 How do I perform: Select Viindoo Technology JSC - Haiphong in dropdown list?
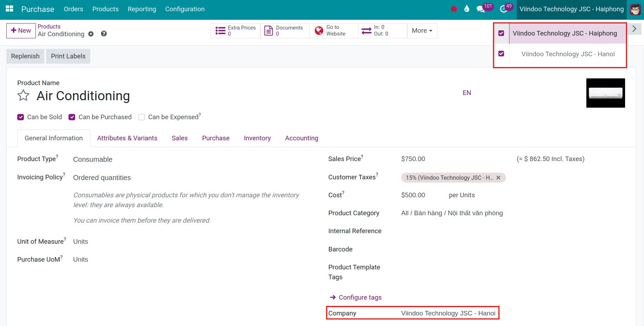click(565, 33)
